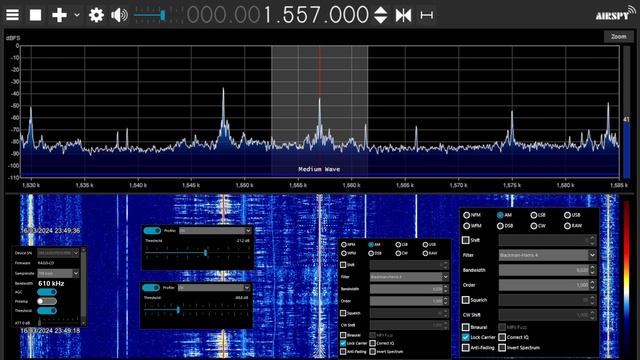Click the step-width bar icon in the toolbar
640x360 pixels.
pyautogui.click(x=427, y=15)
